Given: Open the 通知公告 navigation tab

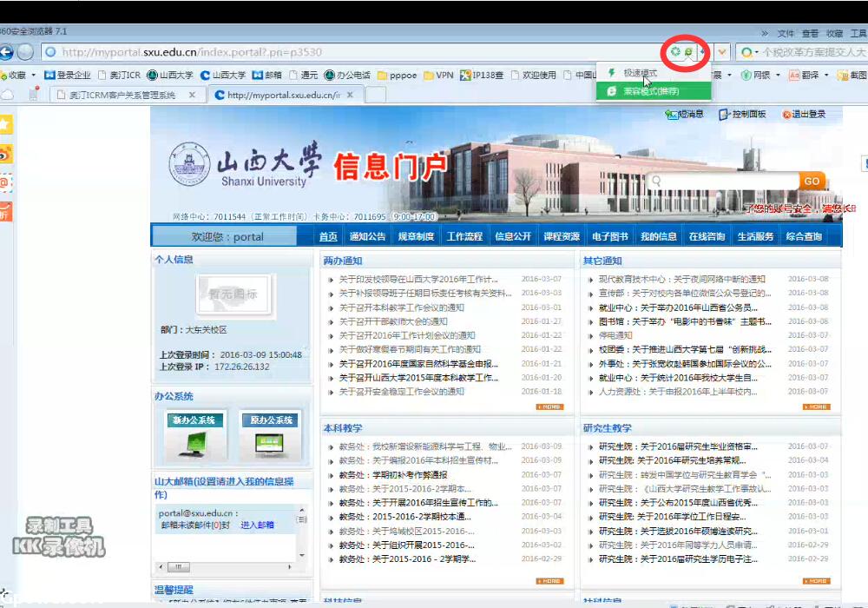Looking at the screenshot, I should [367, 236].
